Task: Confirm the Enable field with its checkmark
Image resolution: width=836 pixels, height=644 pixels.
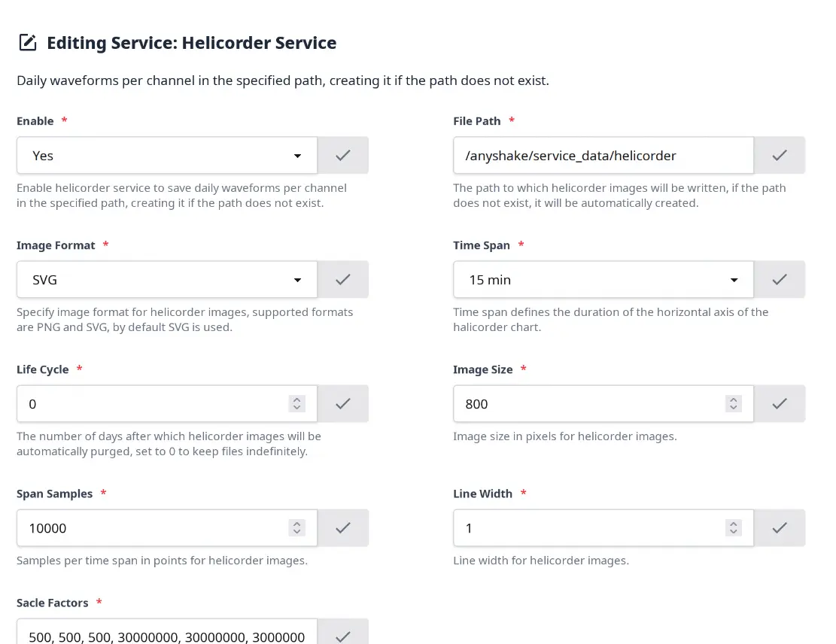Action: [x=343, y=155]
